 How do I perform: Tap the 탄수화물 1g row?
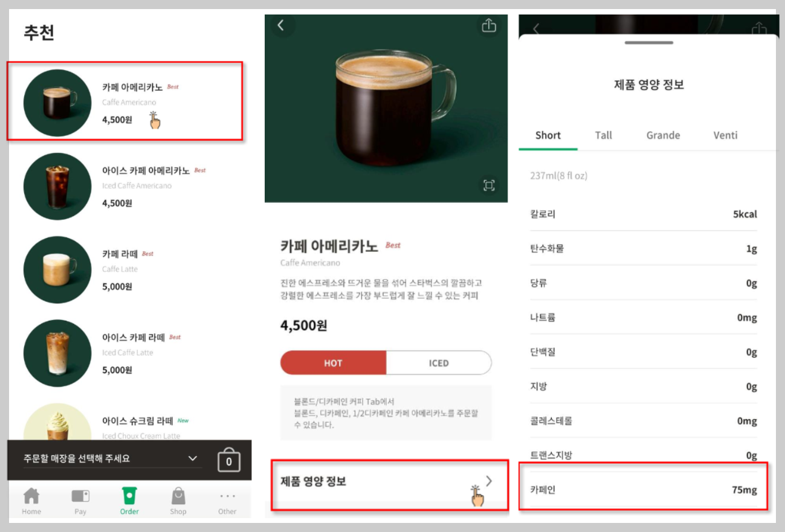(x=644, y=248)
